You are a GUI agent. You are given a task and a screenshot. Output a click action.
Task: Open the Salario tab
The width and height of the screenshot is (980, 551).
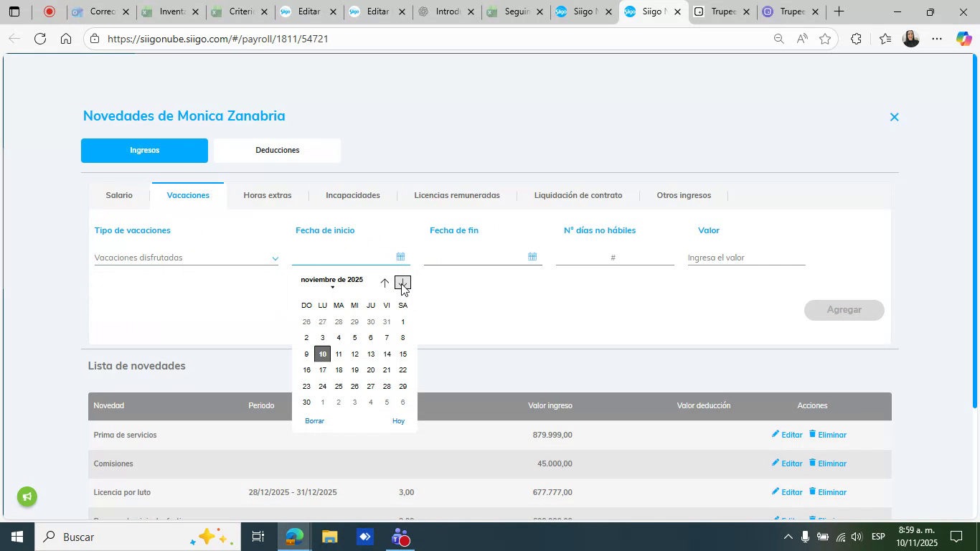coord(119,195)
